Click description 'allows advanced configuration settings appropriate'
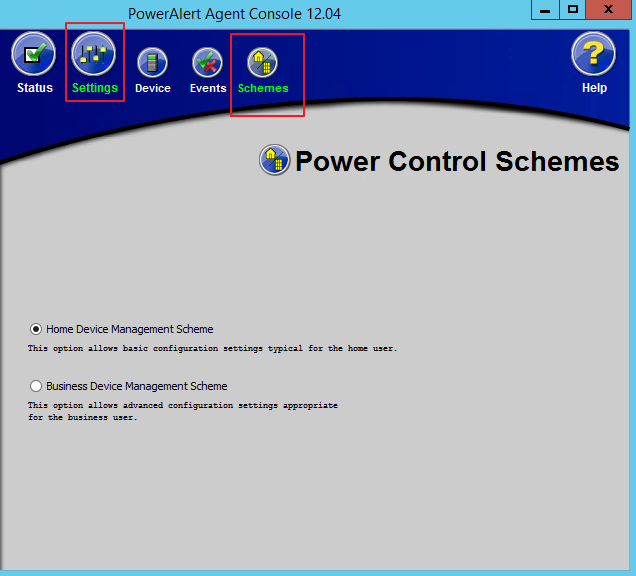This screenshot has height=576, width=636. click(213, 405)
